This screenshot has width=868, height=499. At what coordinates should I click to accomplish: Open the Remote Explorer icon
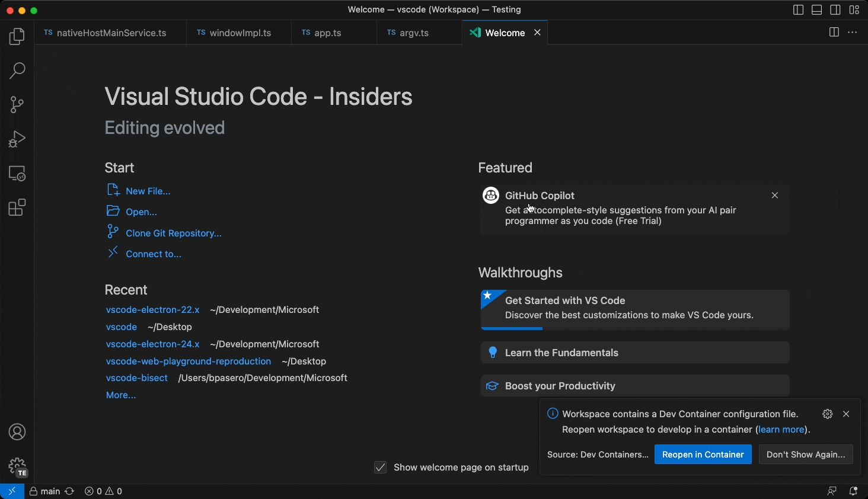tap(17, 173)
